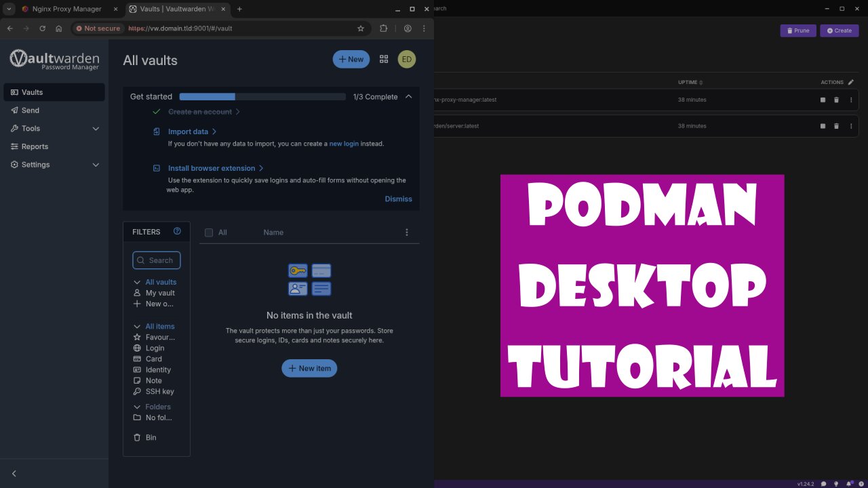Open the Filters help question icon
The width and height of the screenshot is (868, 488).
[177, 231]
